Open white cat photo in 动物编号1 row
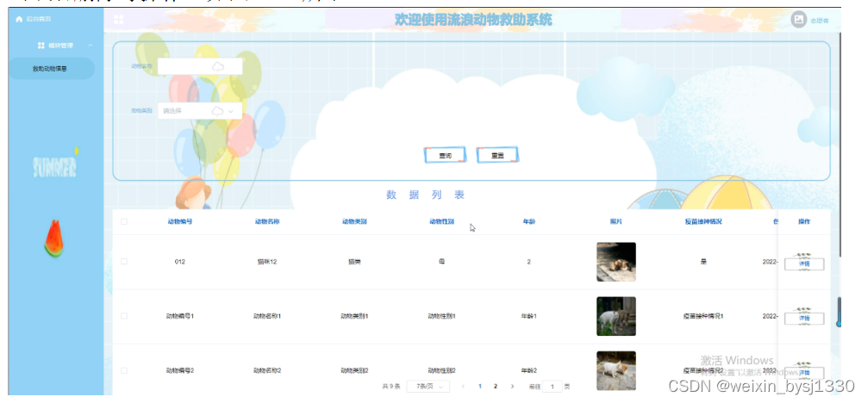The image size is (868, 403). tap(616, 316)
